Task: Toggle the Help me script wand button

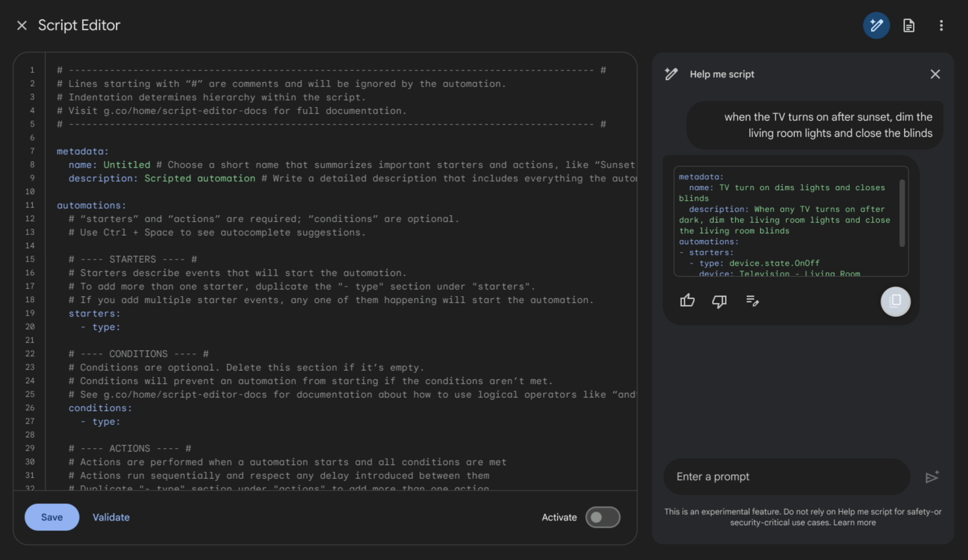Action: (x=876, y=25)
